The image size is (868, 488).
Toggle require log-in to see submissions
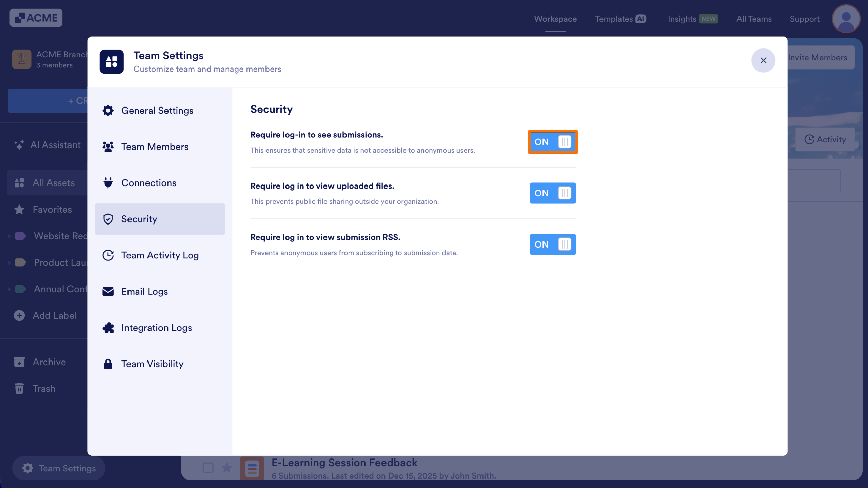pos(553,142)
